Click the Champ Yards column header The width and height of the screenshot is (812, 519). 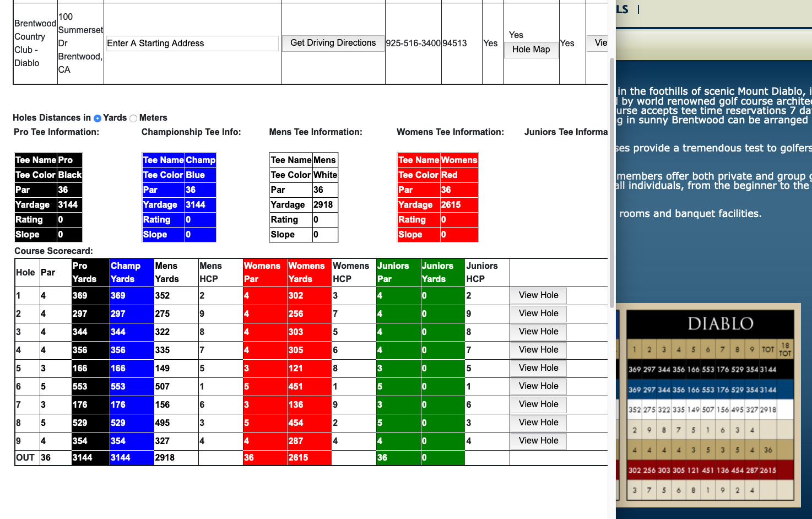(132, 273)
